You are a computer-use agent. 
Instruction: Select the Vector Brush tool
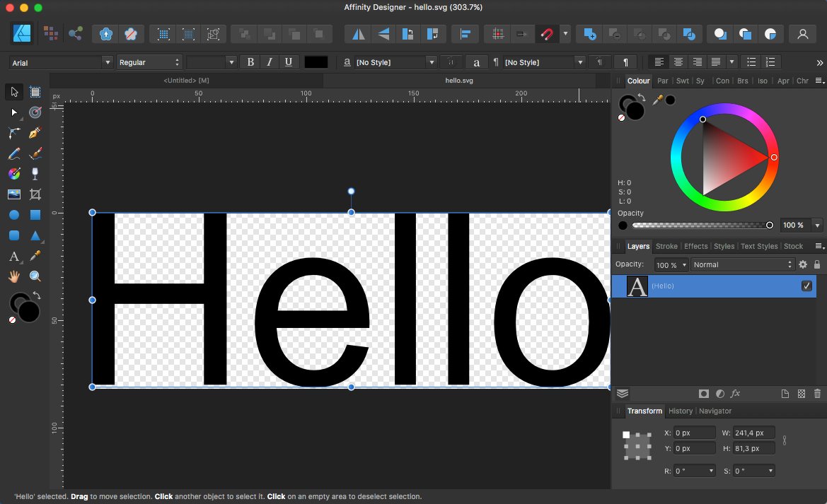tap(35, 153)
